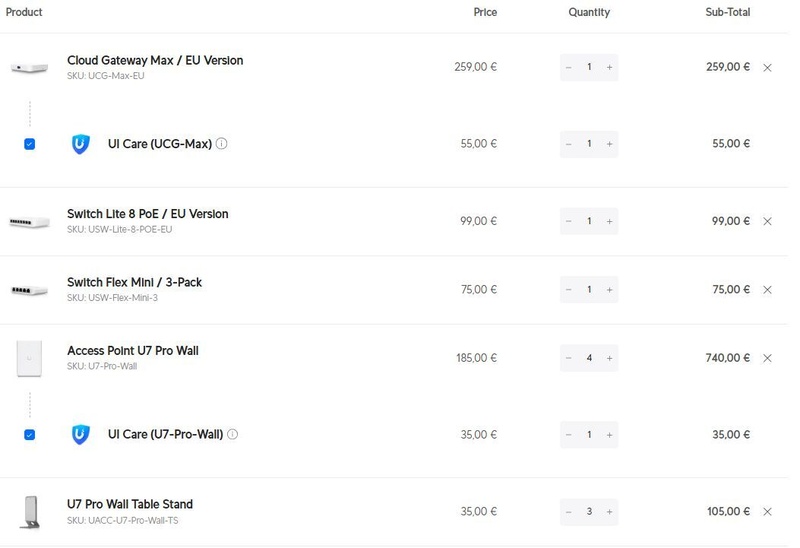800x548 pixels.
Task: Click the Access Point U7 Pro Wall thumbnail
Action: point(29,358)
